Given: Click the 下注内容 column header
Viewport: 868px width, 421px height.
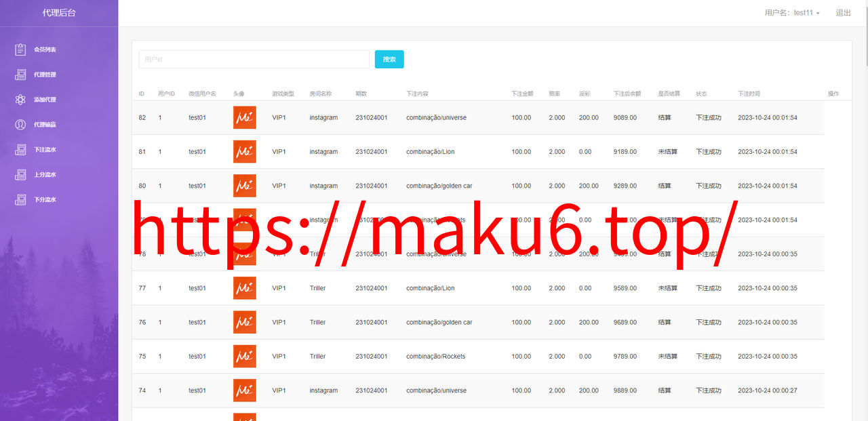Looking at the screenshot, I should pyautogui.click(x=417, y=94).
